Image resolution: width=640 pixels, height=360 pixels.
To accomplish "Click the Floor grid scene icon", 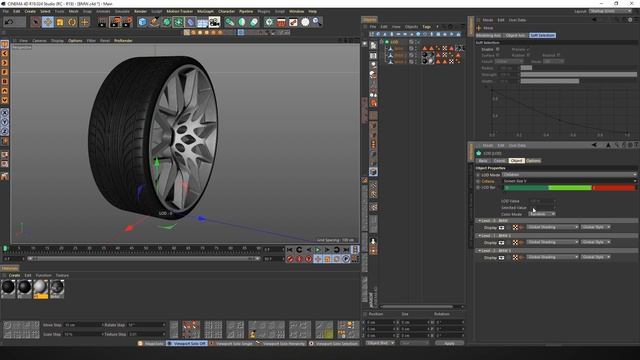I will coord(202,22).
